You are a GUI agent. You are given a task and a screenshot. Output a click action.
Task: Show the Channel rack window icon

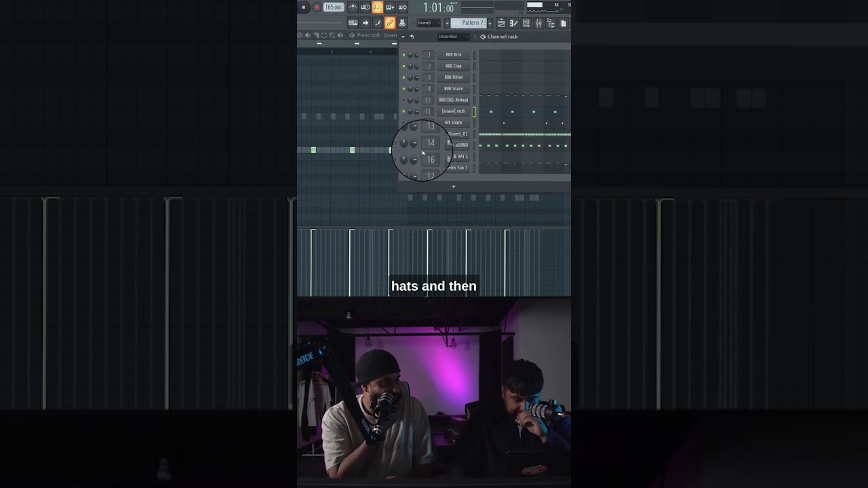click(x=526, y=23)
